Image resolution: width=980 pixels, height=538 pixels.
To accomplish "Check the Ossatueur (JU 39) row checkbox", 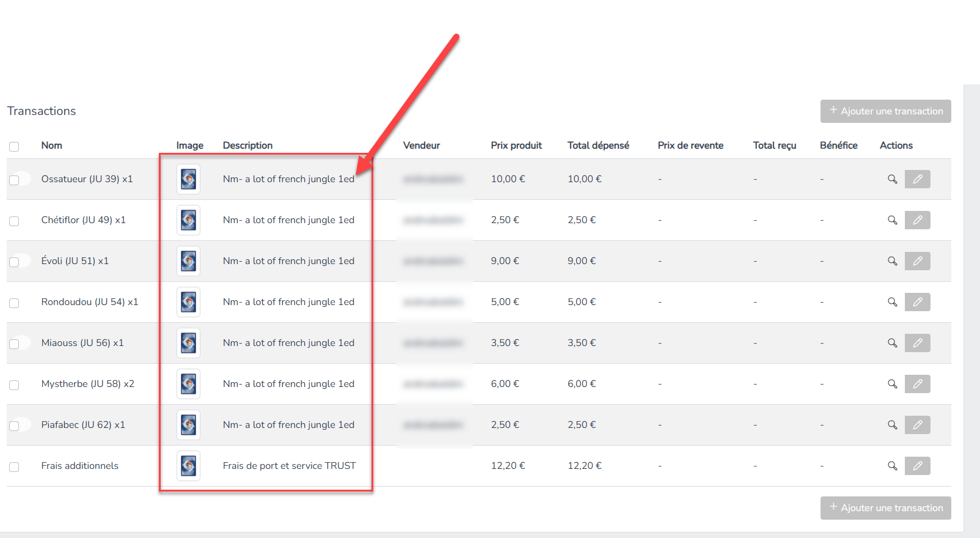I will pos(14,180).
